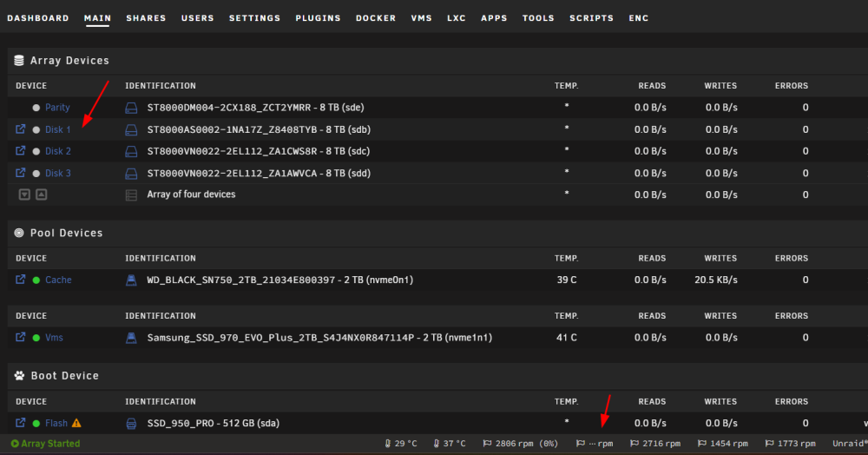The height and width of the screenshot is (455, 868).
Task: Click the Array Devices TEMP. column header
Action: [x=566, y=86]
